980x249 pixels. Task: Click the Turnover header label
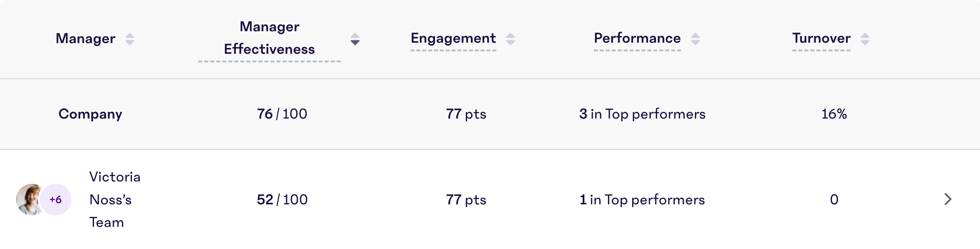pos(821,39)
